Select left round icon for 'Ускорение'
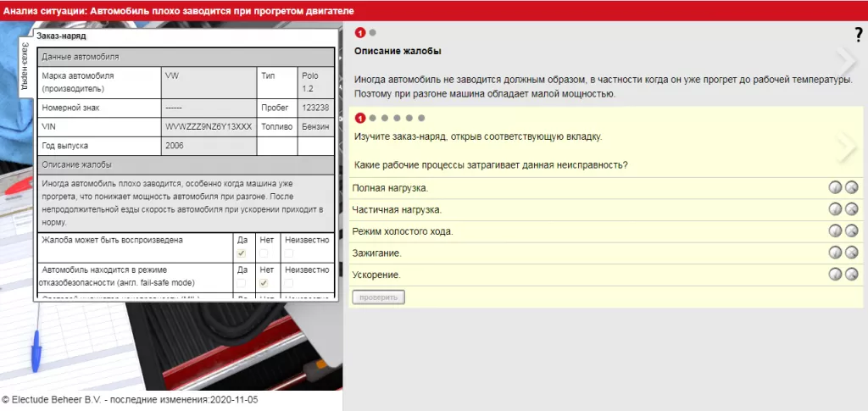The image size is (868, 411). [x=835, y=274]
